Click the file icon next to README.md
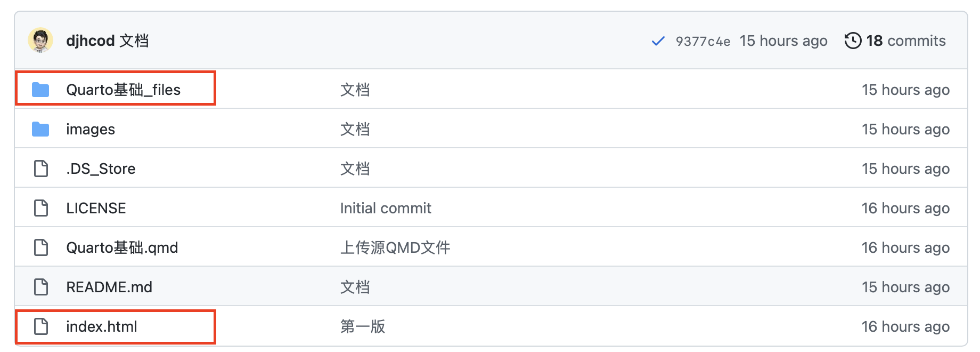Screen dimensions: 980x352 pos(40,286)
